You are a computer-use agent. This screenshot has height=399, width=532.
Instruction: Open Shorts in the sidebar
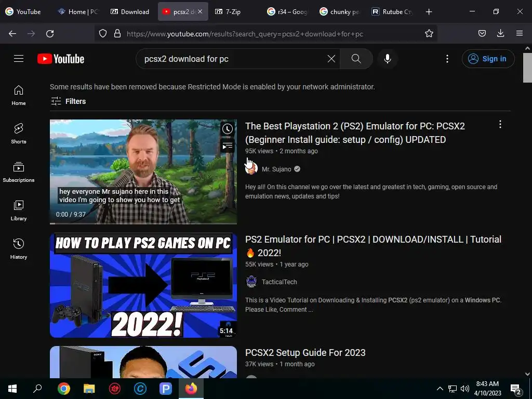pos(19,134)
